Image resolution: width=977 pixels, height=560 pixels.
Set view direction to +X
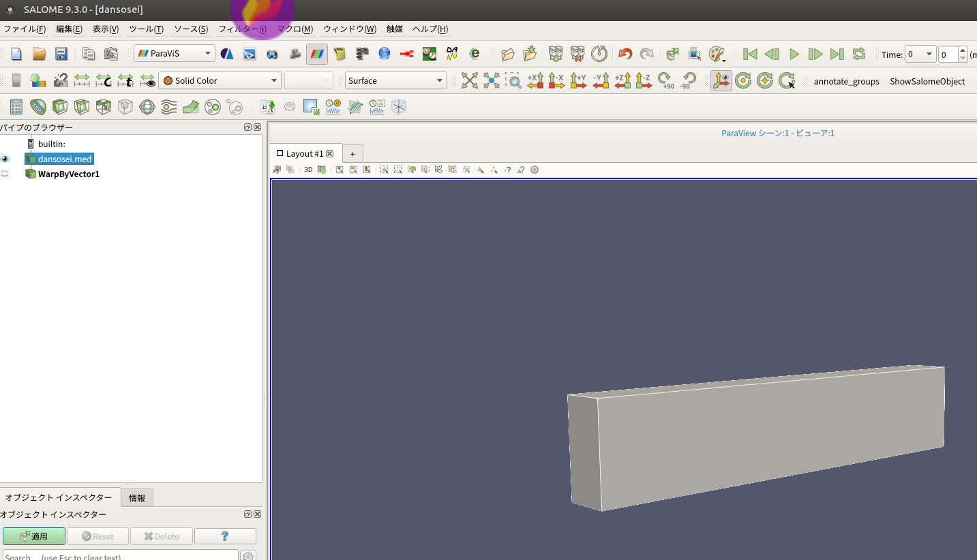[x=535, y=80]
